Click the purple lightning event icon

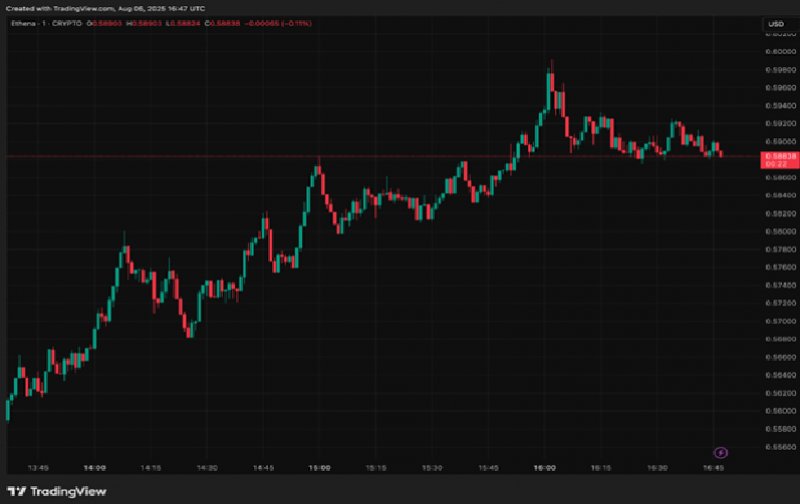click(720, 452)
